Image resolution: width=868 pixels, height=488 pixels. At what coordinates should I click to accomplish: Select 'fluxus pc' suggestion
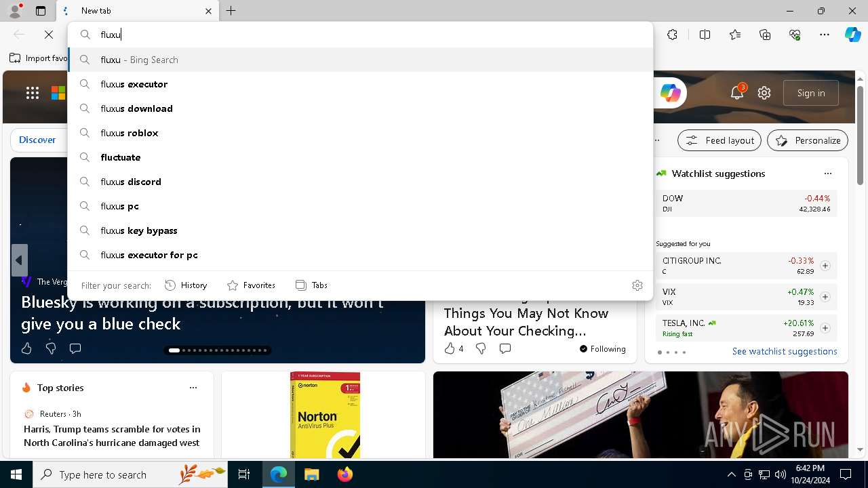click(x=360, y=206)
